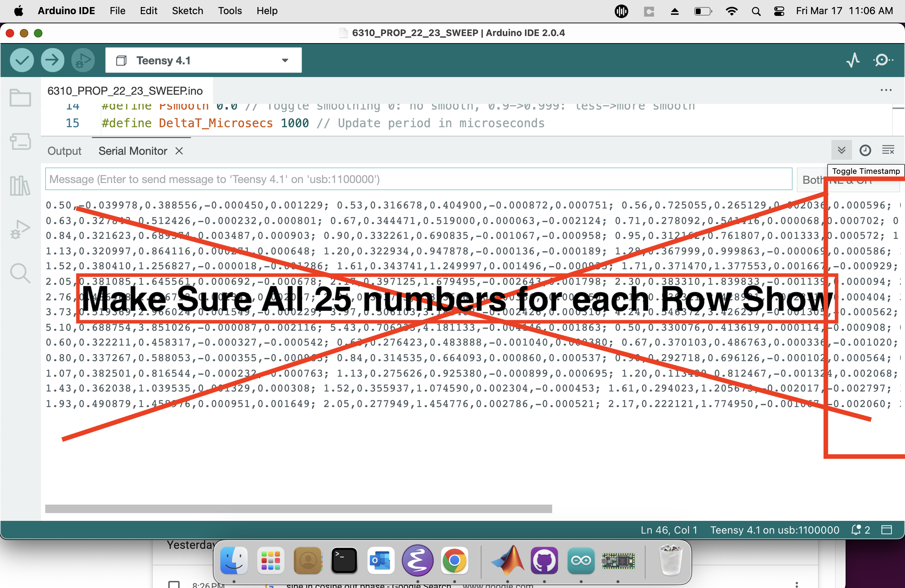Clear serial monitor output button

888,150
